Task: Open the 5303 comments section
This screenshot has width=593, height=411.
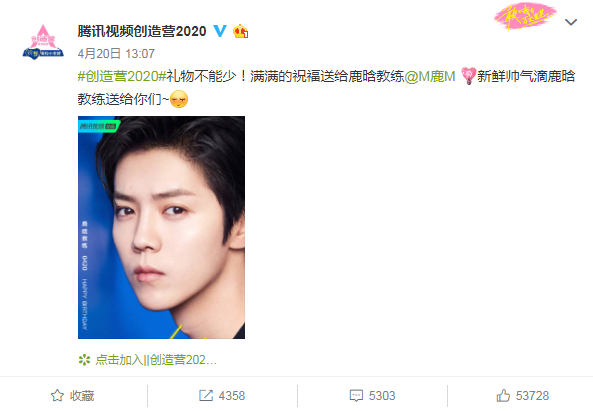Action: click(x=373, y=395)
